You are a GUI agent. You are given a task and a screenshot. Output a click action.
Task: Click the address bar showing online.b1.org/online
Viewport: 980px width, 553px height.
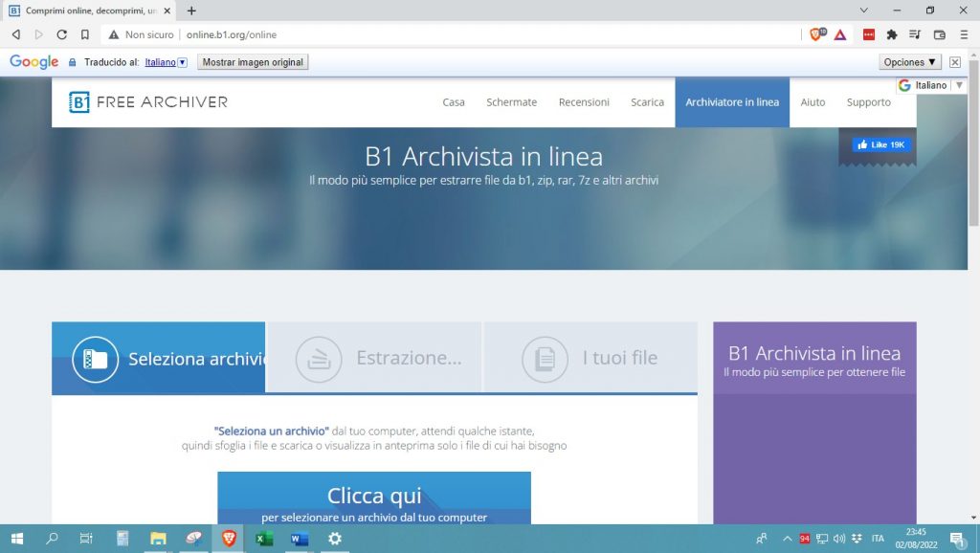(233, 33)
